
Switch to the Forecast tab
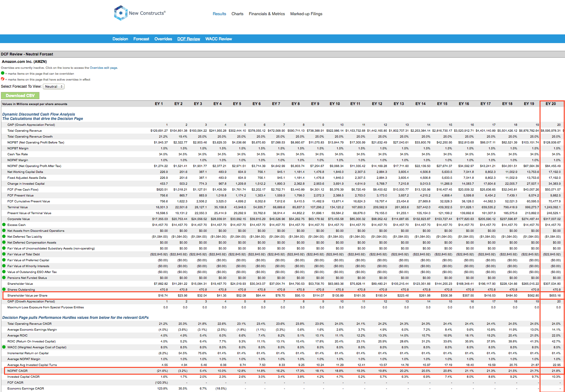pyautogui.click(x=141, y=39)
